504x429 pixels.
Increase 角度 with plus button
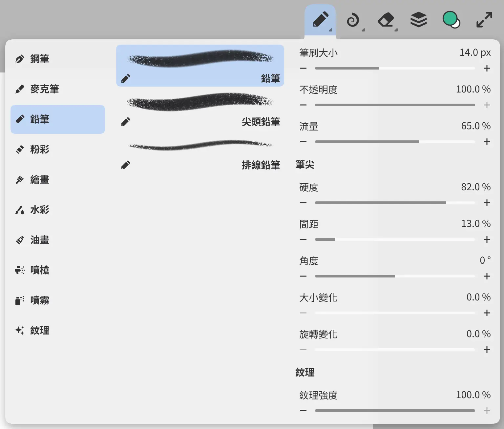[x=487, y=276]
